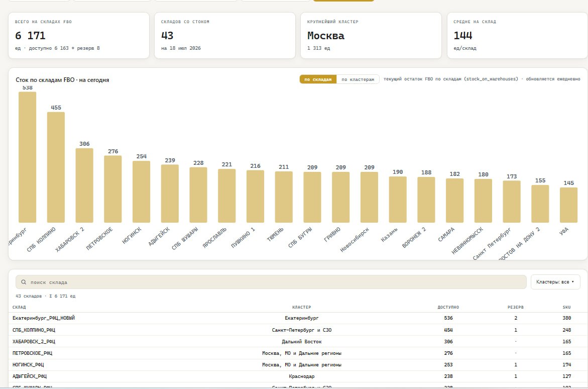Click the АДЫГЕЙСК bar valued 239
The image size is (588, 389).
coord(170,194)
